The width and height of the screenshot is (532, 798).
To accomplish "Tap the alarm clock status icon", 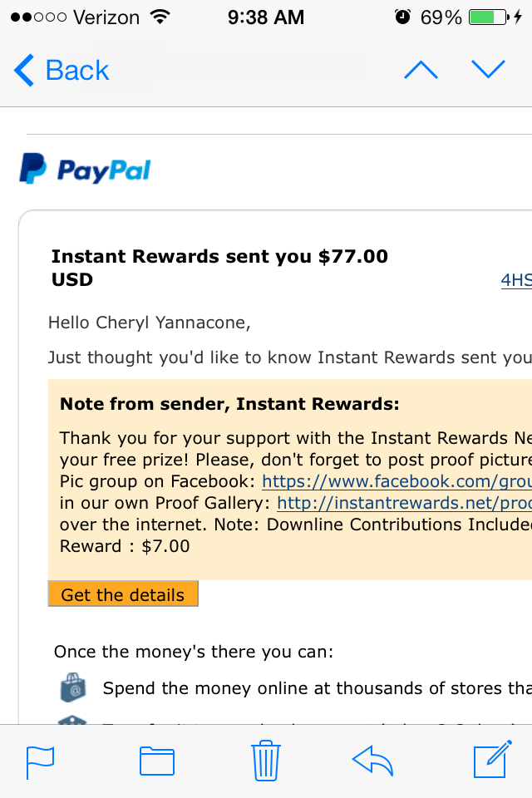I will [x=402, y=17].
